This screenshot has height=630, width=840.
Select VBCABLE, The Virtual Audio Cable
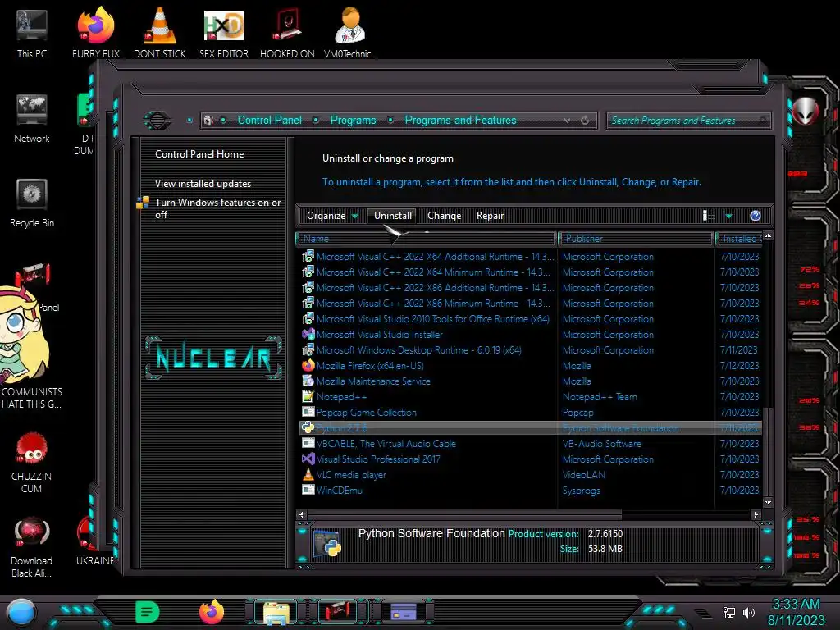pos(531,444)
